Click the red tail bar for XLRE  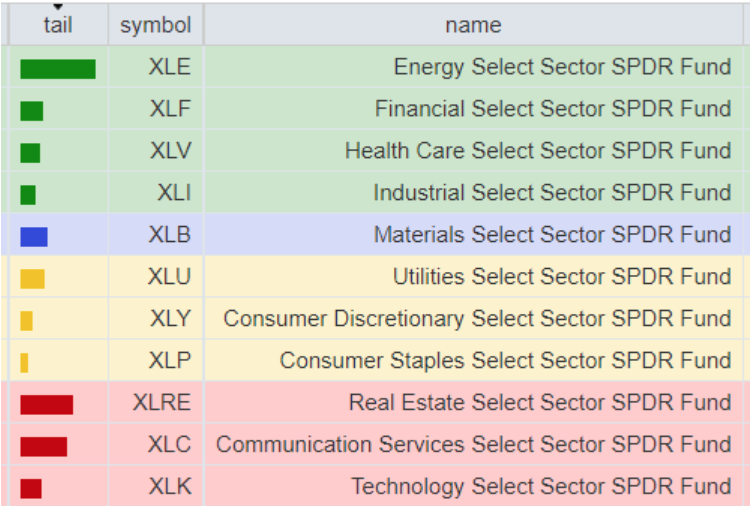[46, 404]
